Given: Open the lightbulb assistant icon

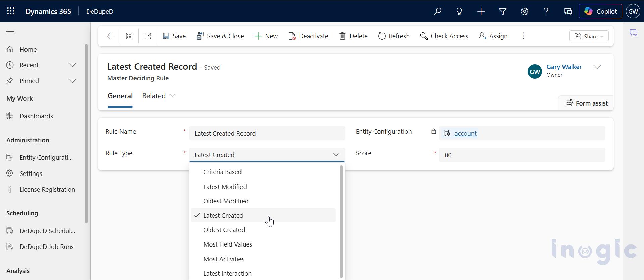Looking at the screenshot, I should (459, 11).
